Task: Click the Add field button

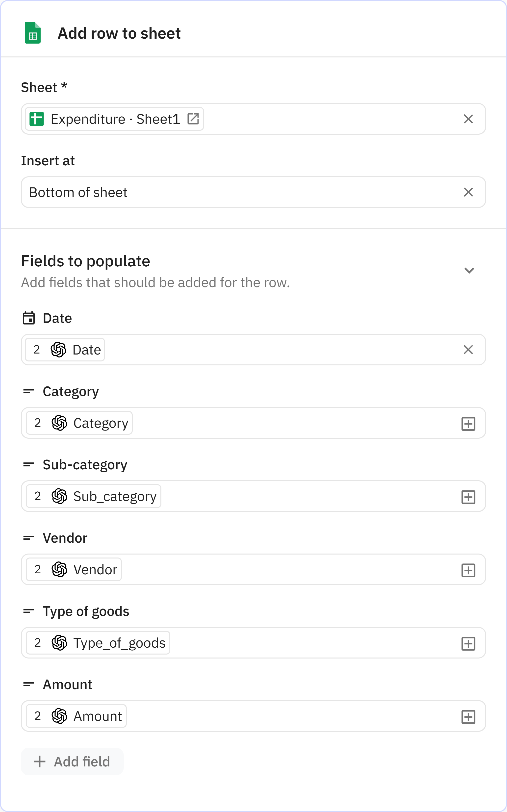Action: click(72, 762)
